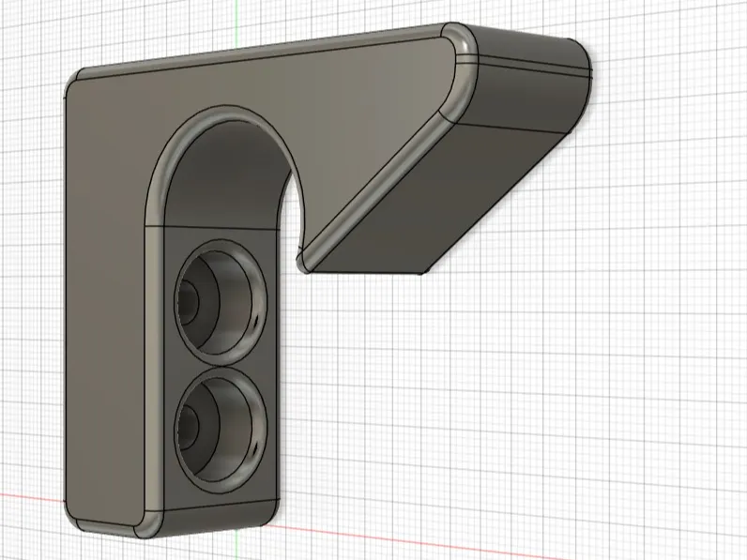Select the lower countersunk screw hole

[x=221, y=431]
